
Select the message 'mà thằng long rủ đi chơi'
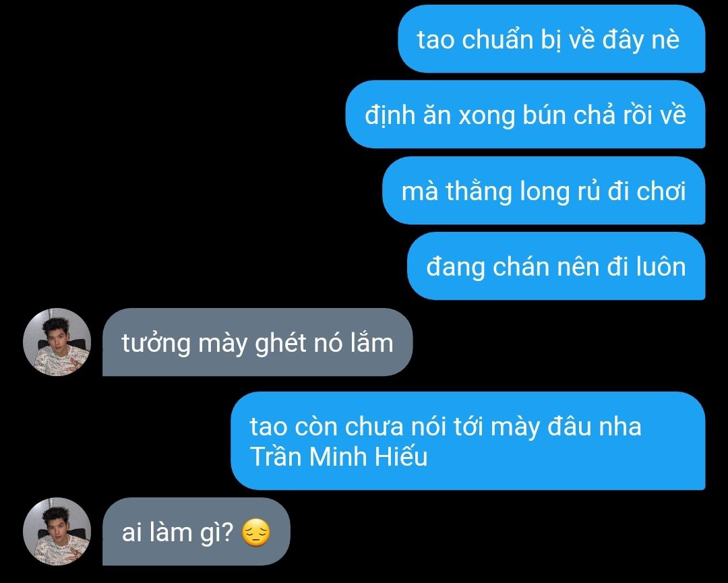tap(544, 190)
